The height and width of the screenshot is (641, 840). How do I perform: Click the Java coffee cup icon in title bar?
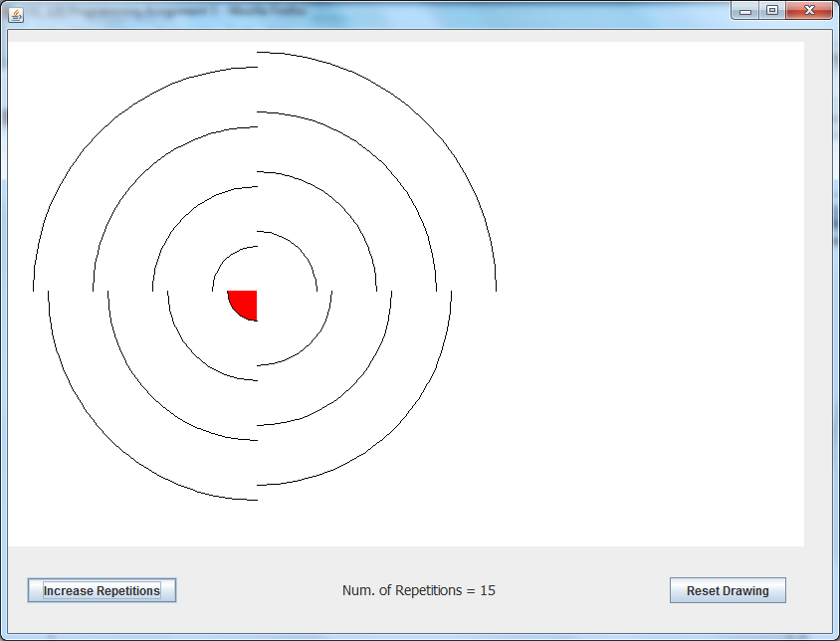tap(16, 12)
